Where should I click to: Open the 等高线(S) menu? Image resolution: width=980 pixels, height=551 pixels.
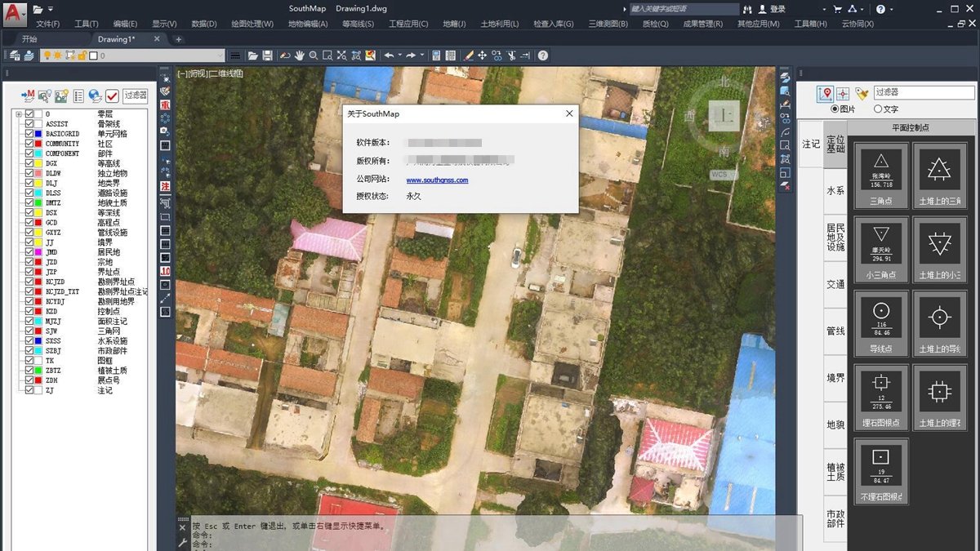coord(358,24)
